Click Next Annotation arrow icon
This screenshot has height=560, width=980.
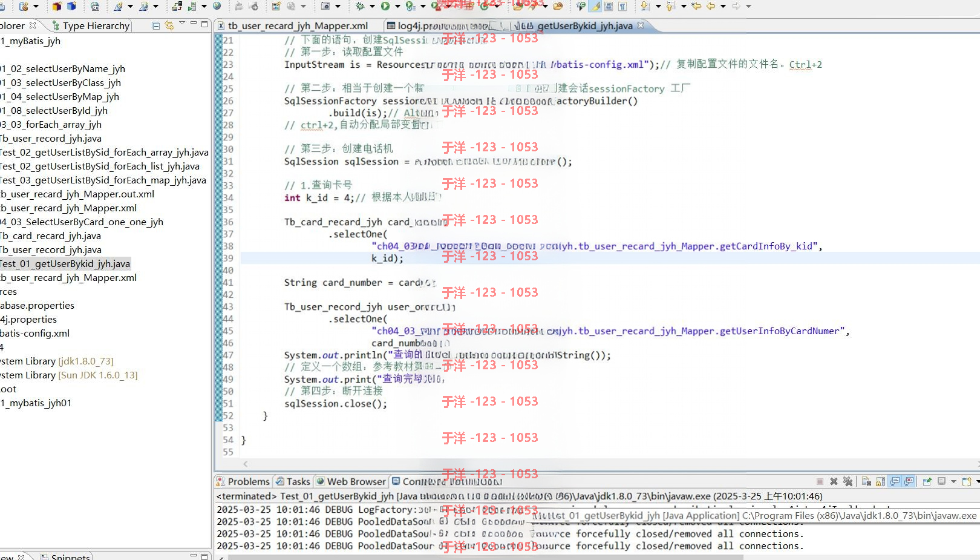tap(645, 6)
